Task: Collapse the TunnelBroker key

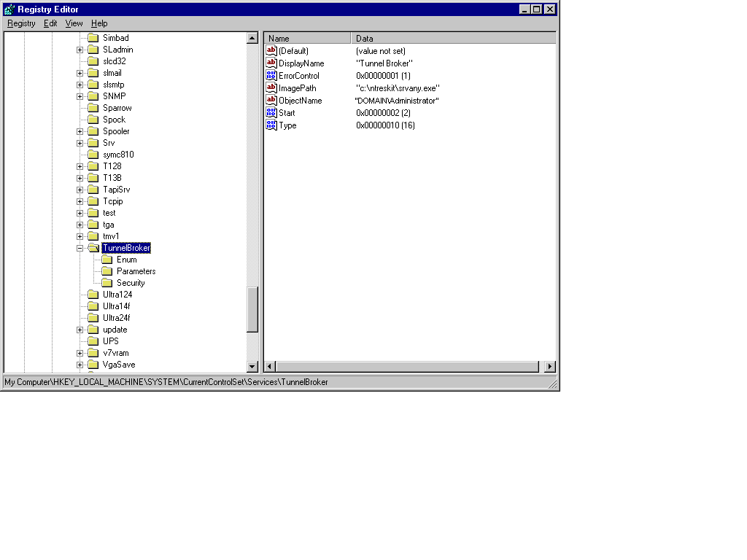Action: pyautogui.click(x=80, y=248)
